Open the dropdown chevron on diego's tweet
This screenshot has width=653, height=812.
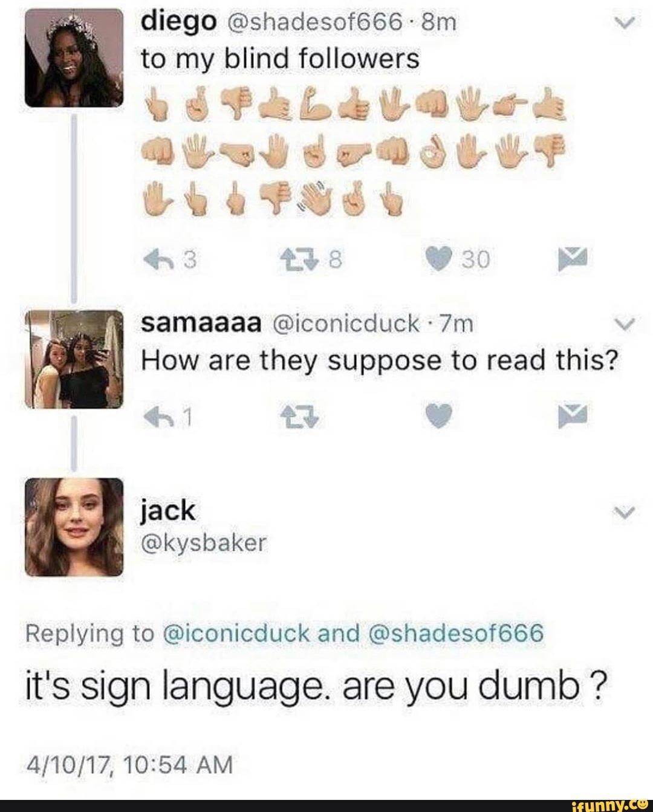pyautogui.click(x=626, y=22)
